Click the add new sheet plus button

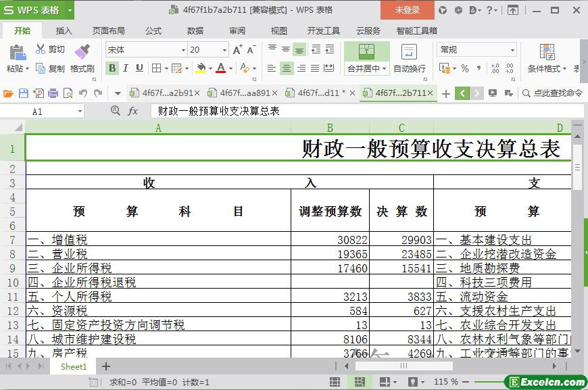106,366
